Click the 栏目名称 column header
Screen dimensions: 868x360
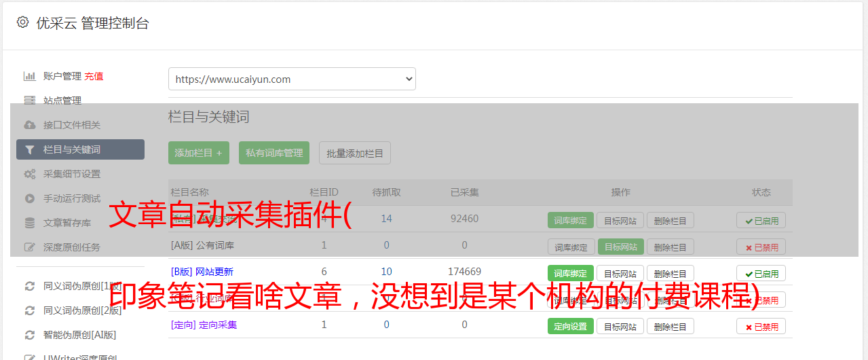click(190, 192)
